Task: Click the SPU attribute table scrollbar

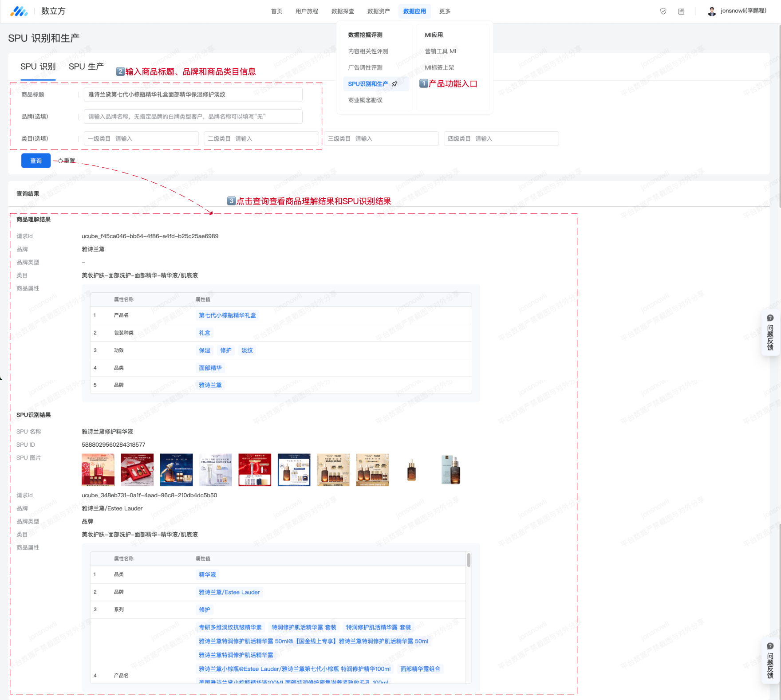Action: [x=469, y=560]
